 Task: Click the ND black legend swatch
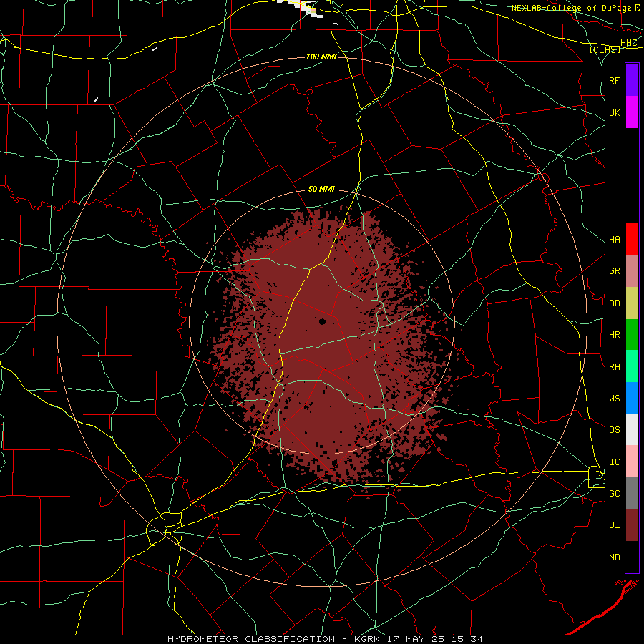tap(632, 557)
